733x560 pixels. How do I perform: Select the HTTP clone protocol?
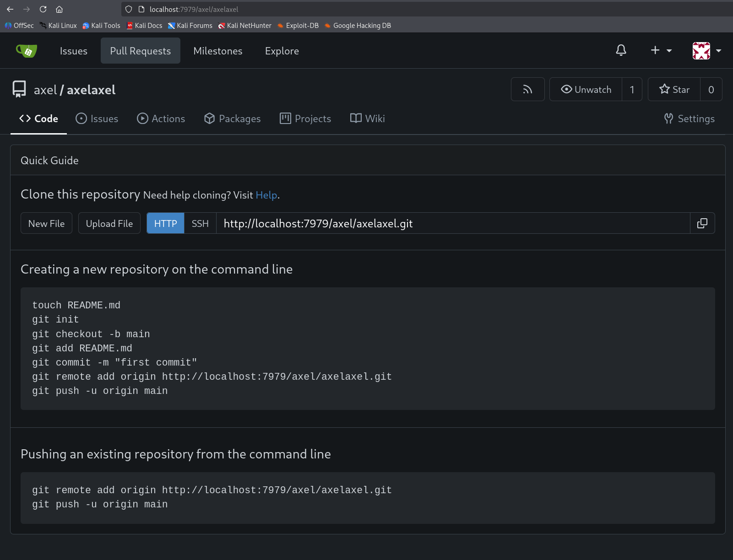(x=165, y=223)
